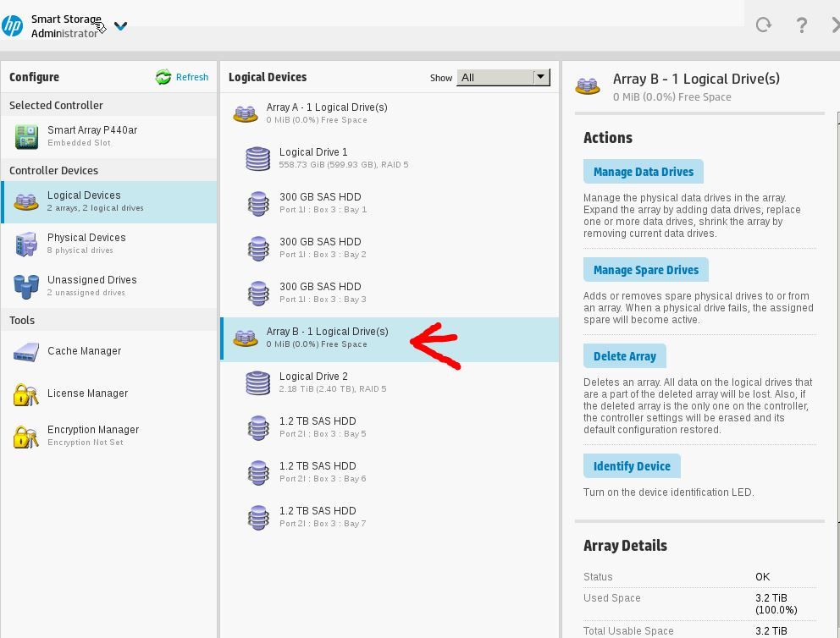The image size is (840, 638).
Task: Click the Refresh link in Configure panel
Action: pos(191,77)
